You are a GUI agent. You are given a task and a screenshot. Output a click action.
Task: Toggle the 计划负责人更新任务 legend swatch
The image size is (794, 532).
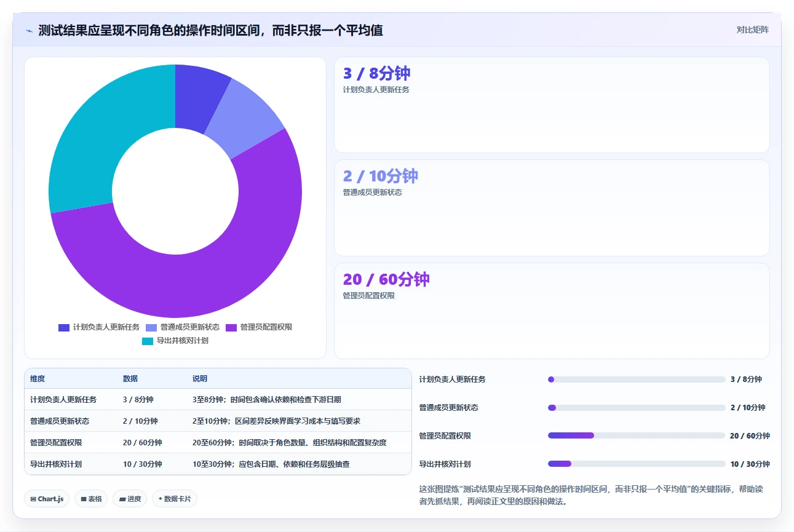[64, 327]
